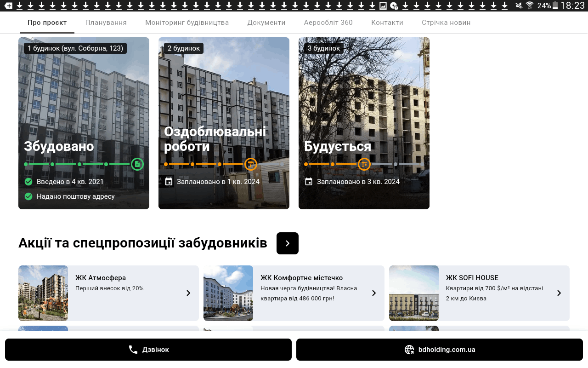Click calendar icon next to 3 кв. 2024
The width and height of the screenshot is (588, 368).
[x=309, y=182]
